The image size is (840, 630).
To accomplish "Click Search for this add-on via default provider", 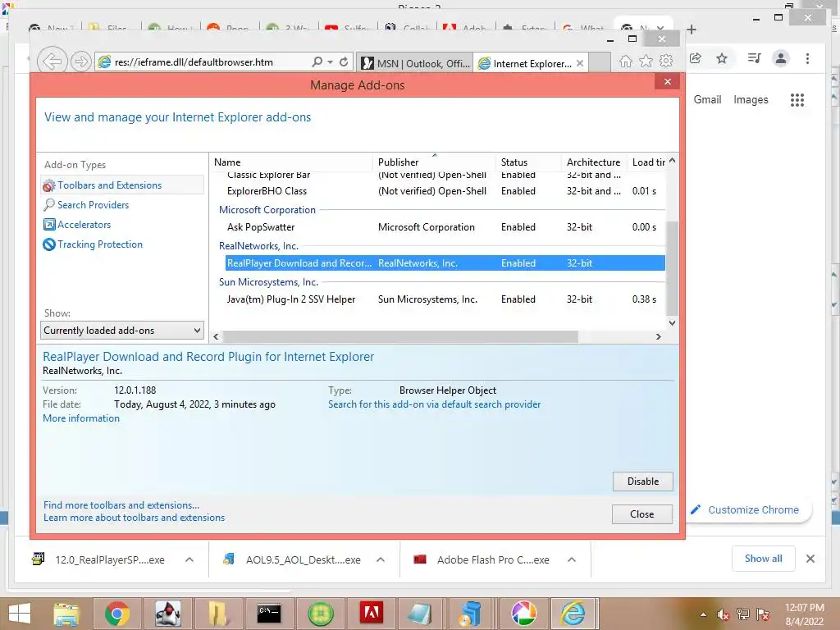I will click(x=435, y=404).
